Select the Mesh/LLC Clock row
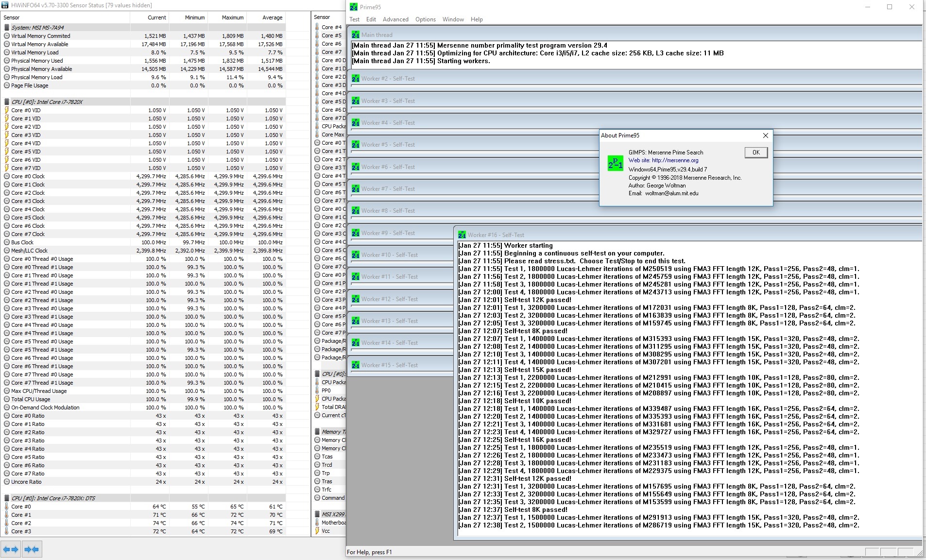This screenshot has height=560, width=926. [x=143, y=251]
